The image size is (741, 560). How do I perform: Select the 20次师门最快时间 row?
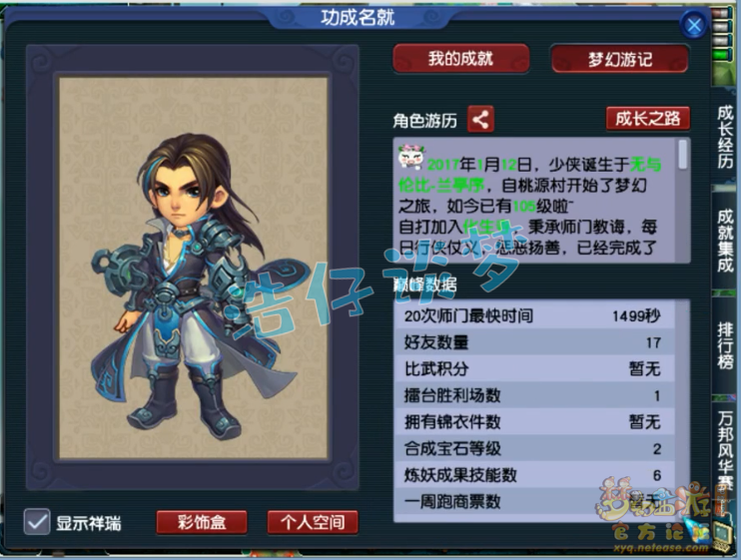click(x=532, y=315)
